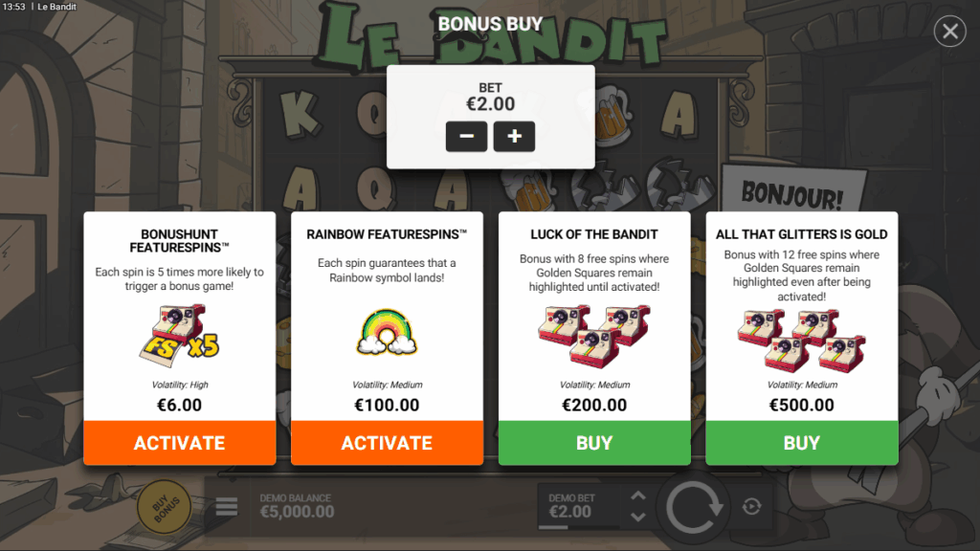The image size is (980, 551).
Task: Spin the reels with the spin button
Action: (694, 507)
